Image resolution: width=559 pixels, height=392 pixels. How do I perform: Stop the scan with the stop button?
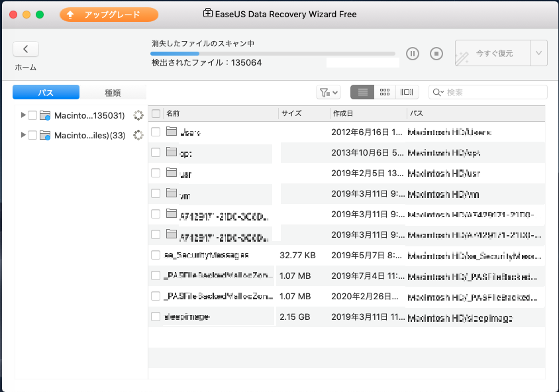[x=436, y=54]
